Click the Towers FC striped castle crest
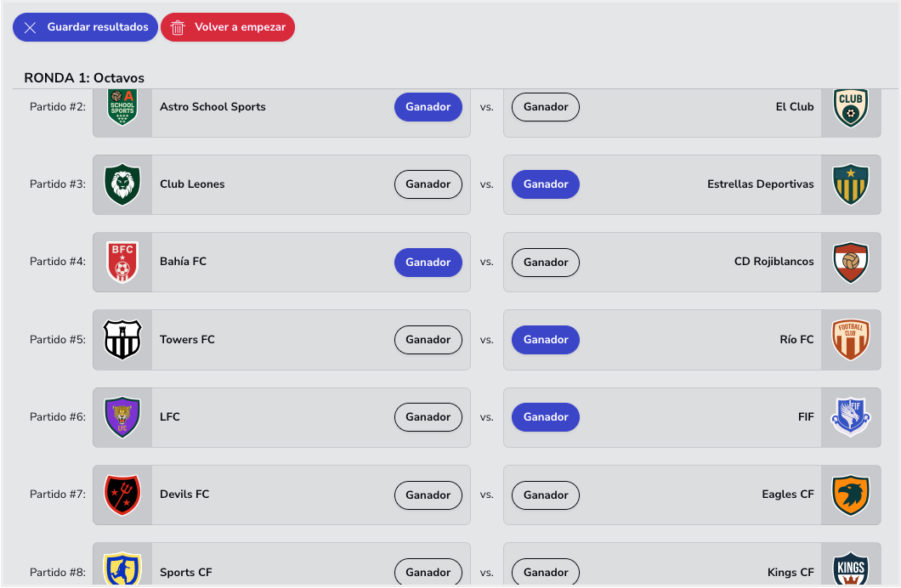Viewport: 901px width, 588px height. (x=122, y=340)
